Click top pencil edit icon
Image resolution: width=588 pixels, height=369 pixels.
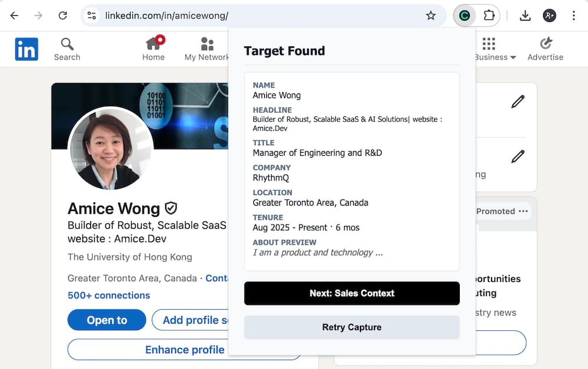tap(517, 102)
